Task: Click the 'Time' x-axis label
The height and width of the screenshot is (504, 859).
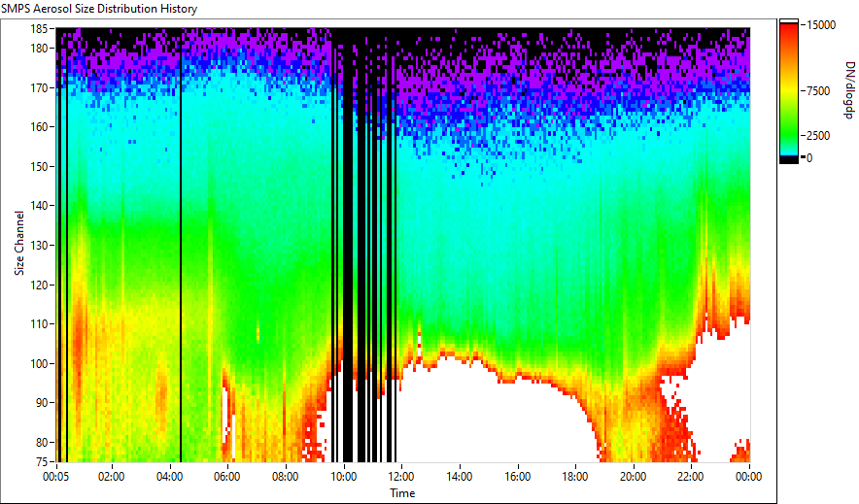Action: [402, 493]
